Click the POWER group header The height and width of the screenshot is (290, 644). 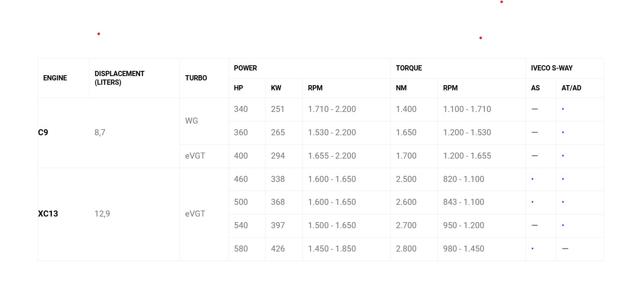tap(245, 68)
